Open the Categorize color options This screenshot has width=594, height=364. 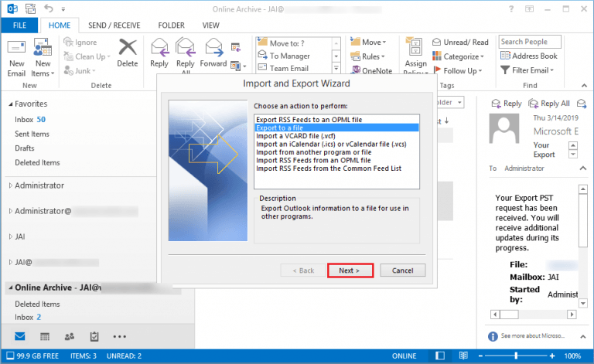[459, 56]
